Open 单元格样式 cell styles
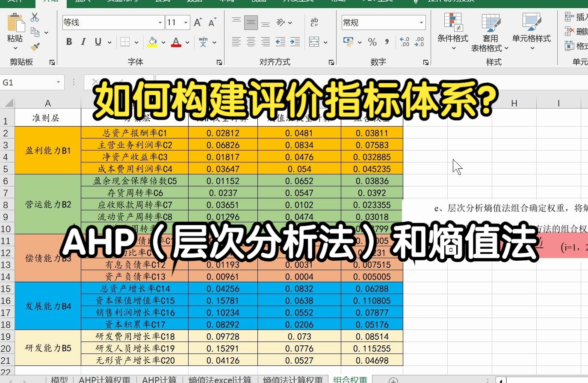This screenshot has height=383, width=588. tap(532, 32)
